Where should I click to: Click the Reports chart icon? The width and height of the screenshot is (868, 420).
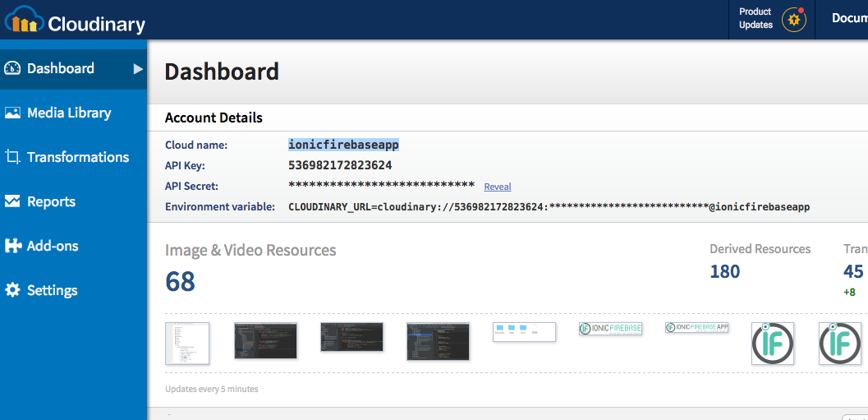[x=12, y=201]
